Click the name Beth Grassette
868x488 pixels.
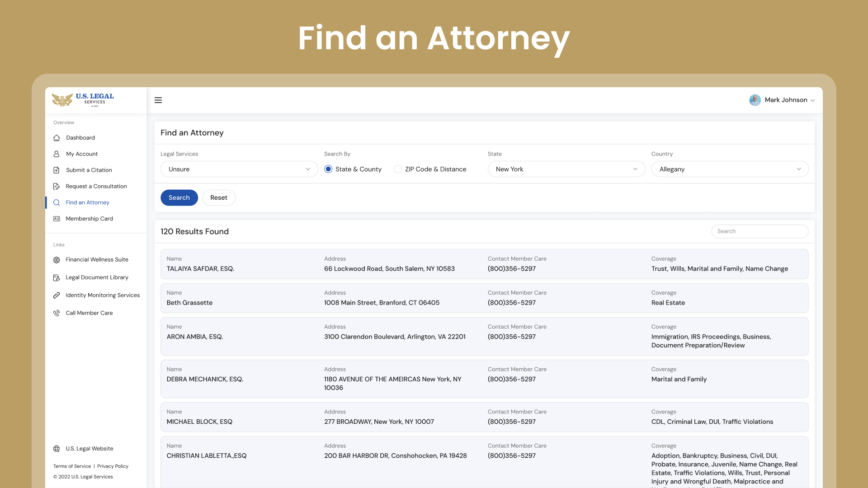click(x=189, y=303)
